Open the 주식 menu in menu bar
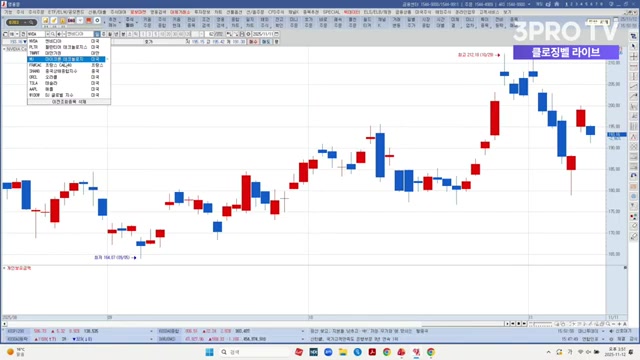 pyautogui.click(x=20, y=12)
